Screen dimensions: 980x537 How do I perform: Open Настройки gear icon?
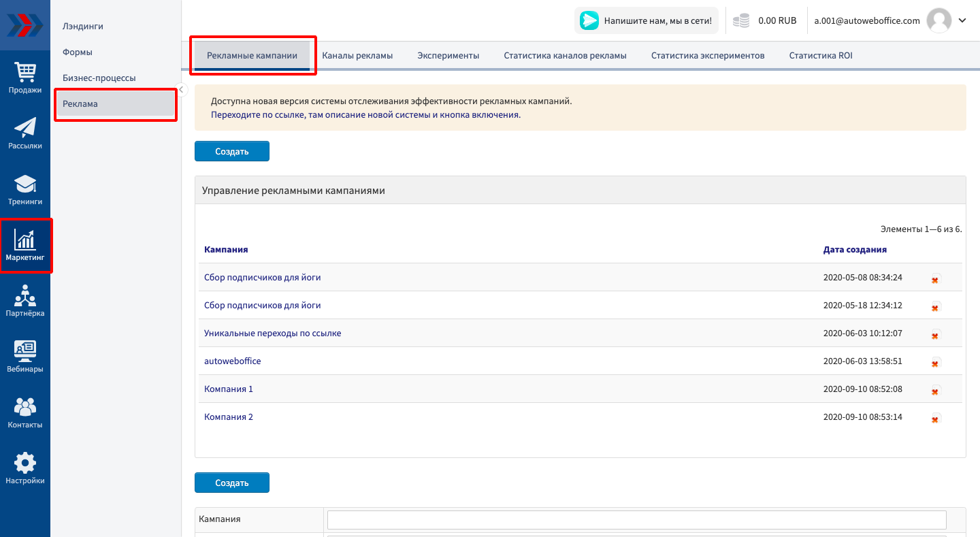click(25, 468)
